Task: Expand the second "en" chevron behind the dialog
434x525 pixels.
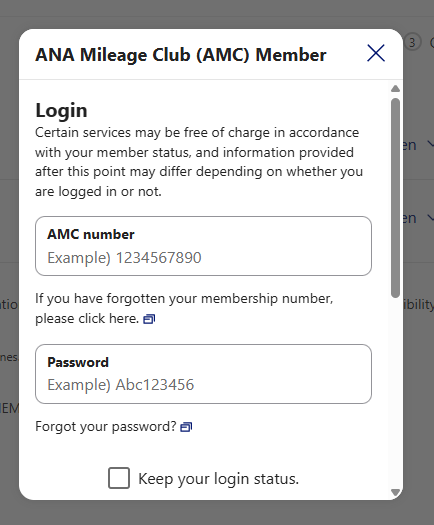Action: (431, 217)
